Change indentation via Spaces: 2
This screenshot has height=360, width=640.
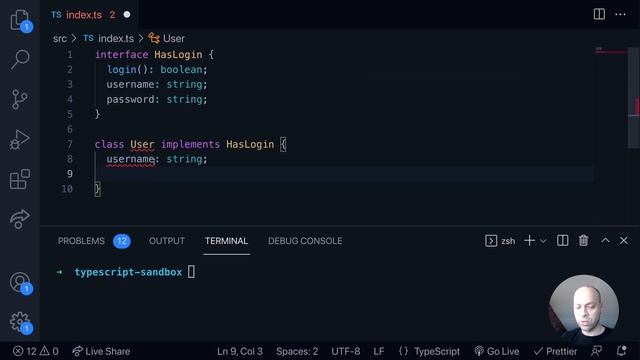coord(297,351)
